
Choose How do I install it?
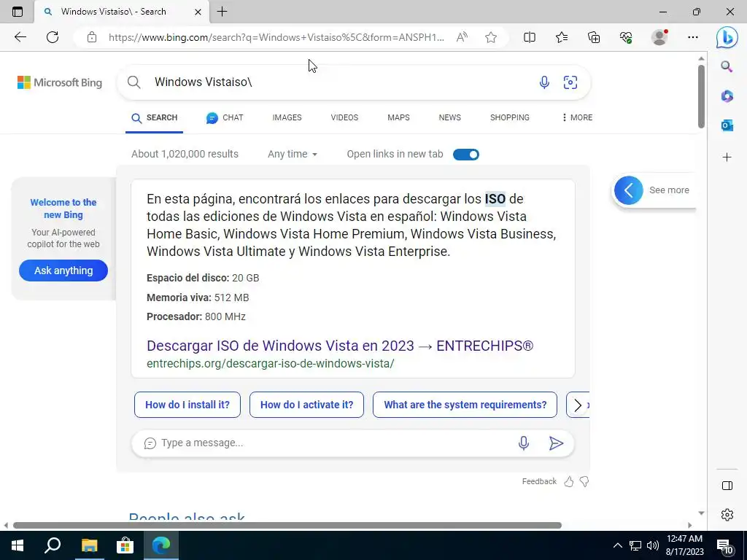click(x=187, y=405)
